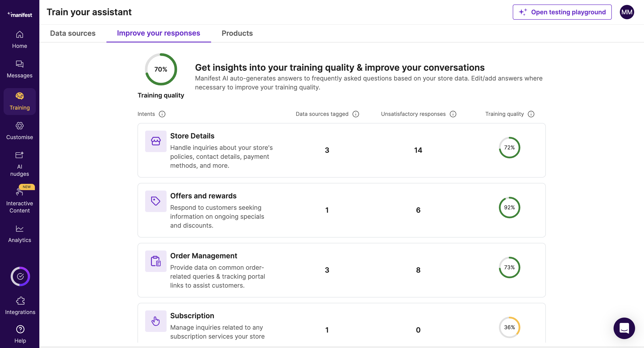Open the chat support widget
This screenshot has width=644, height=348.
[624, 328]
